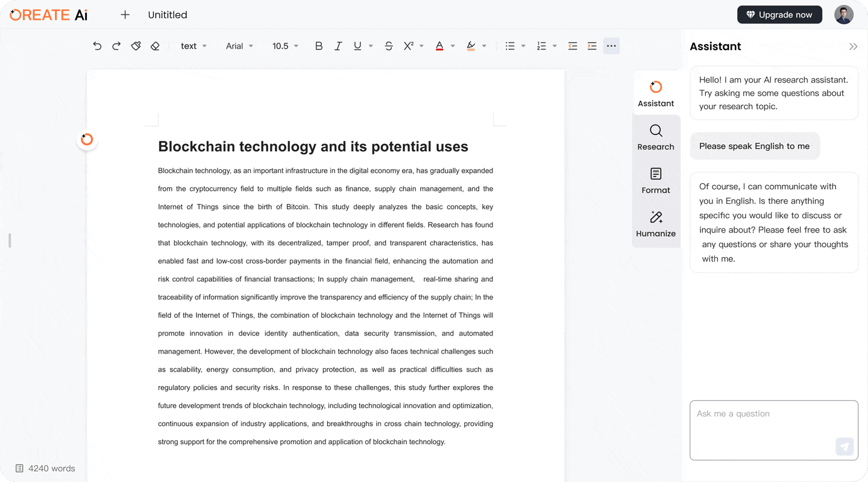The height and width of the screenshot is (482, 868).
Task: Toggle underline formatting
Action: [357, 46]
